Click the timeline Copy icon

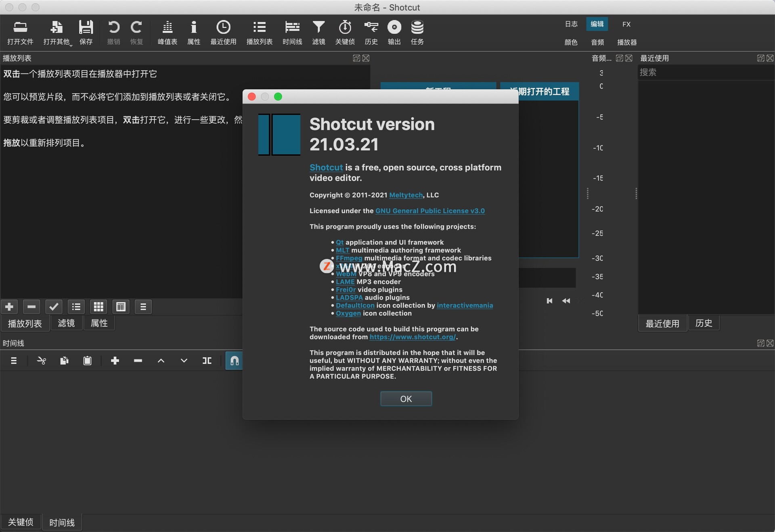(64, 361)
